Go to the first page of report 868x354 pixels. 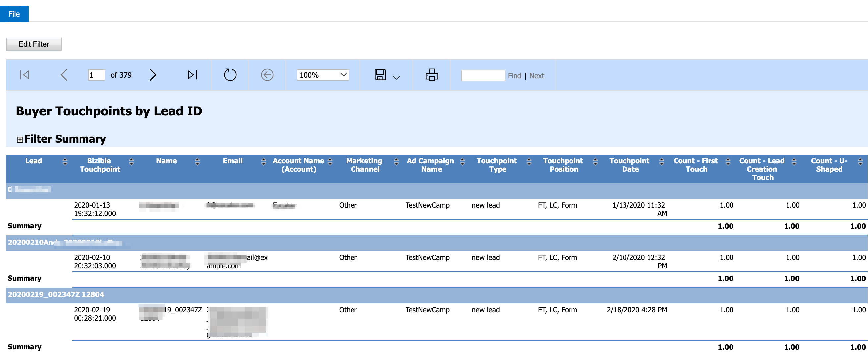tap(25, 75)
